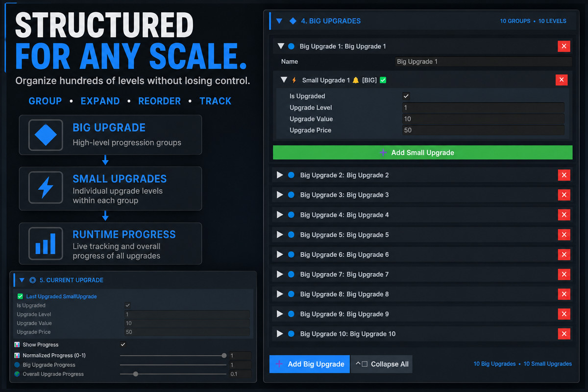This screenshot has height=392, width=588.
Task: Remove Small Upgrade 1 via red X
Action: 562,80
